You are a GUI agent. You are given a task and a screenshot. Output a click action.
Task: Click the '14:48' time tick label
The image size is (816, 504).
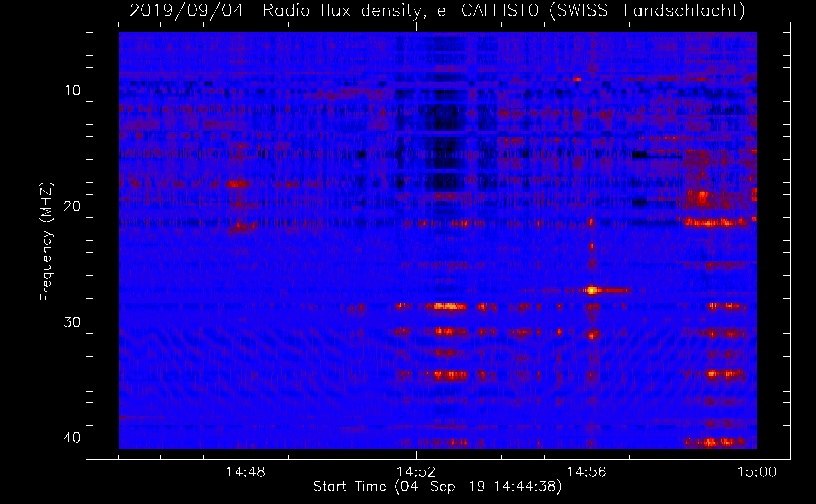click(246, 472)
